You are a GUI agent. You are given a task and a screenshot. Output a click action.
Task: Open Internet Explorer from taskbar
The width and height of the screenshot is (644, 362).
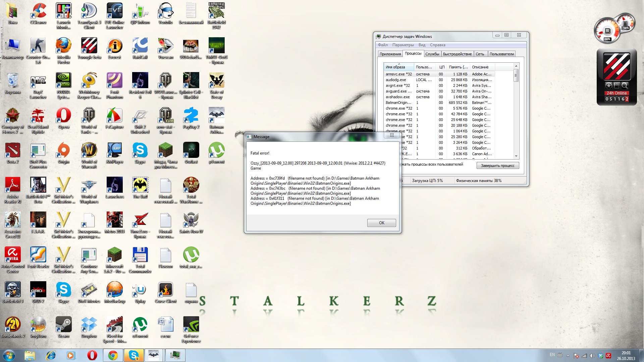51,355
